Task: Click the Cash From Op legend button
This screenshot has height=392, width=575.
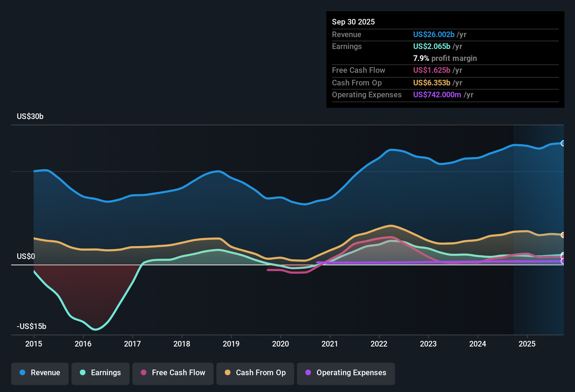Action: (255, 373)
